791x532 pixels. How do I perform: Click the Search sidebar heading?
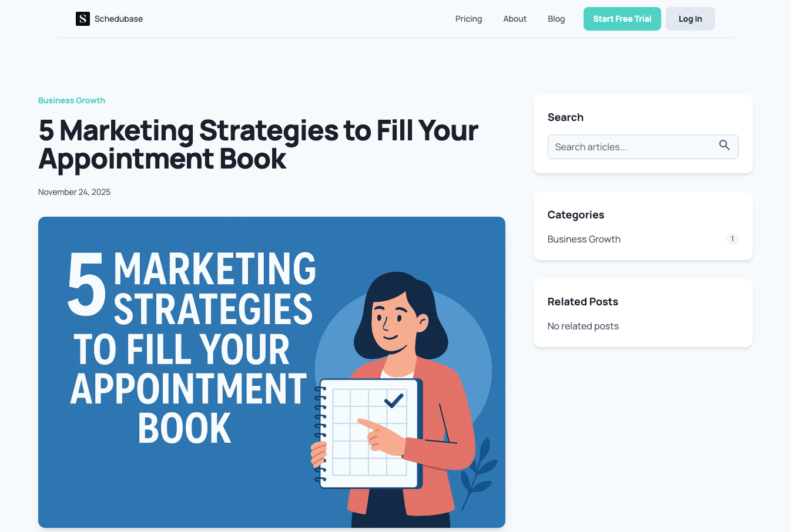coord(565,117)
